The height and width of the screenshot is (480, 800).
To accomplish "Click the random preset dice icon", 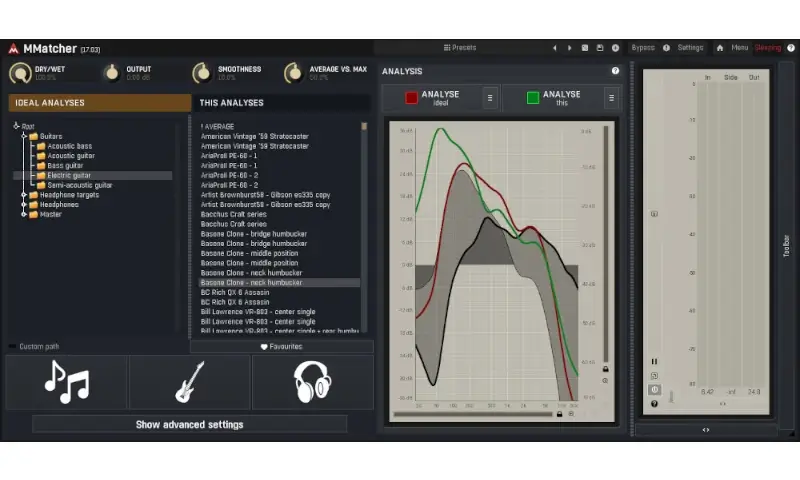I will click(x=585, y=48).
